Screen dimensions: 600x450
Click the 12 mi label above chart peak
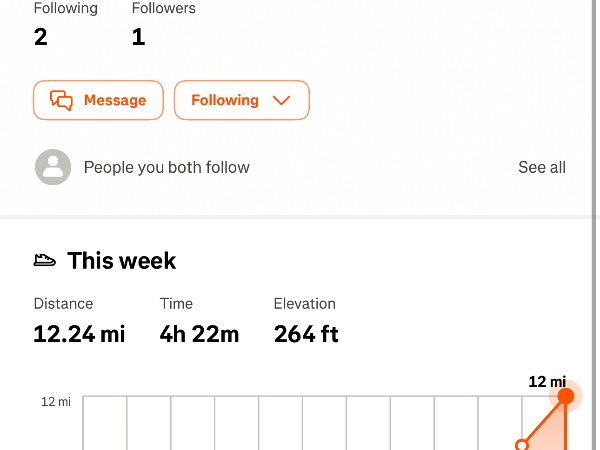tap(547, 381)
